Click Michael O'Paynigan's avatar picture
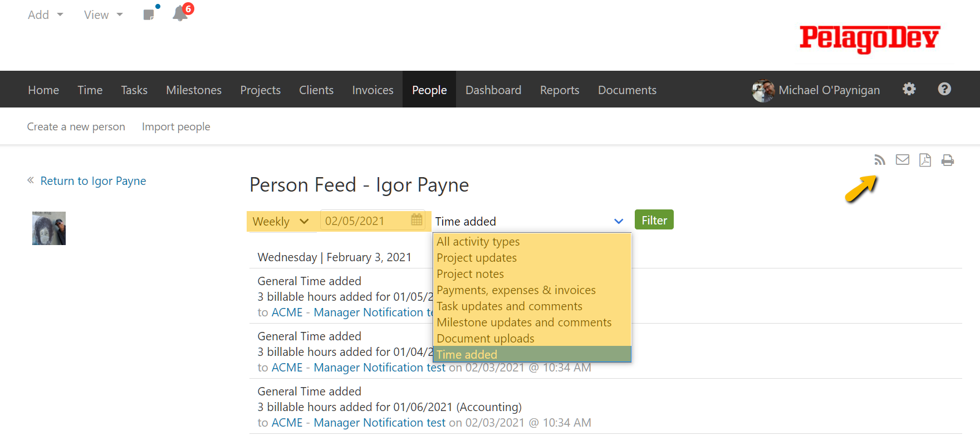980x440 pixels. click(763, 90)
